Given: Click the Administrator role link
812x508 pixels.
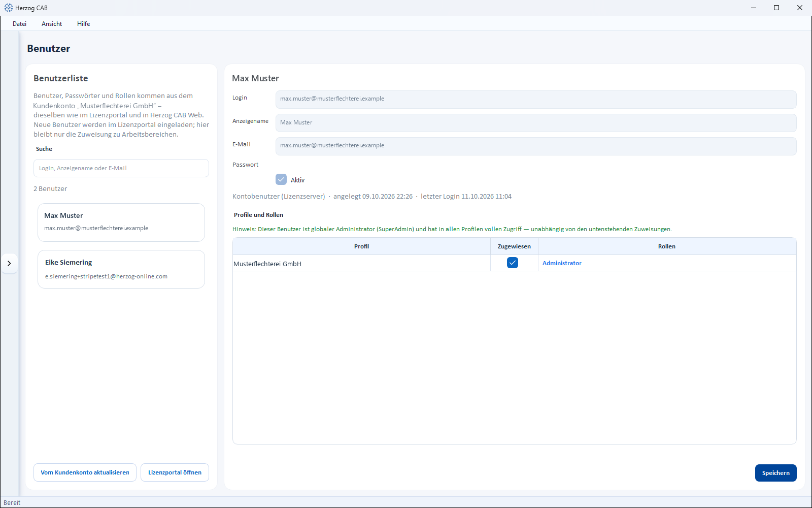Looking at the screenshot, I should tap(562, 263).
